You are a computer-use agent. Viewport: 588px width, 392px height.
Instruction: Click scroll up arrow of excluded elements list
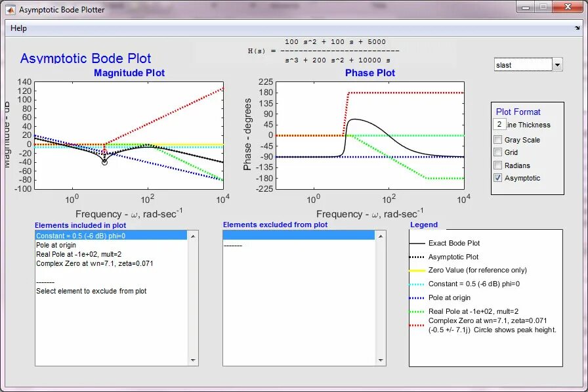(x=380, y=236)
